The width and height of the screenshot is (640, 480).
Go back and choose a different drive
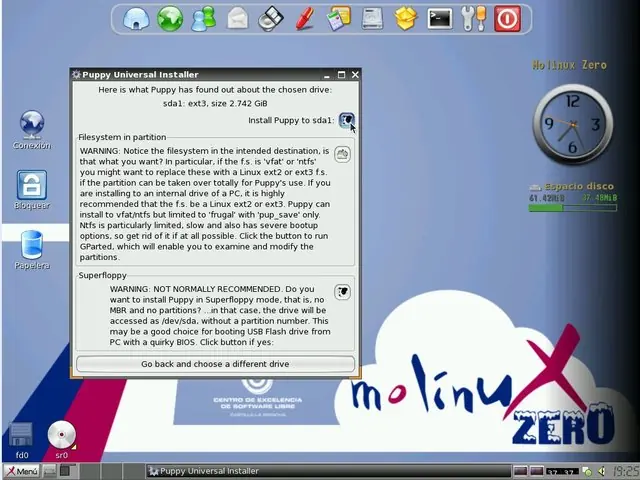(x=215, y=364)
